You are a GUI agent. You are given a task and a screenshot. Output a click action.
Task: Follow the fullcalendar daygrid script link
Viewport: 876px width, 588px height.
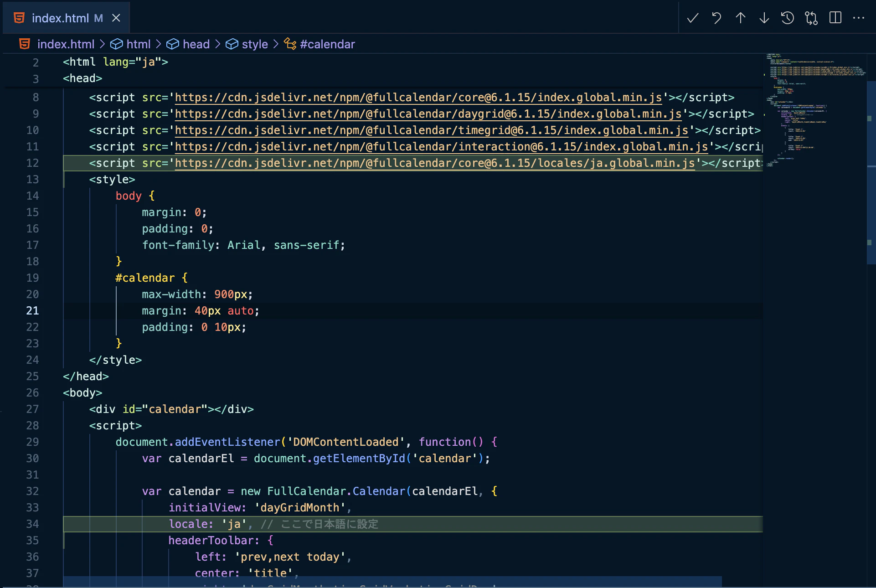tap(428, 114)
